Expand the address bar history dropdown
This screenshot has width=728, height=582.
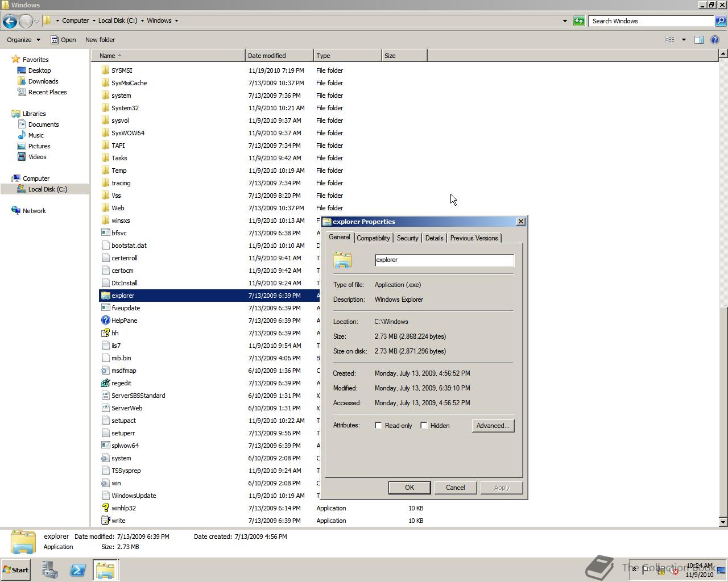(x=565, y=21)
